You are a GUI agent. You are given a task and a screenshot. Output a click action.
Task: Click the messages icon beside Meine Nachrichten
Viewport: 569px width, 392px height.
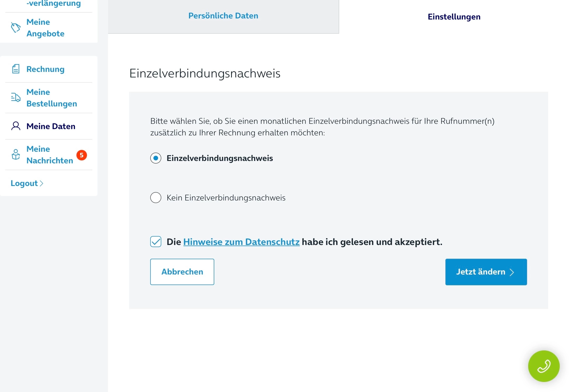[x=16, y=155]
